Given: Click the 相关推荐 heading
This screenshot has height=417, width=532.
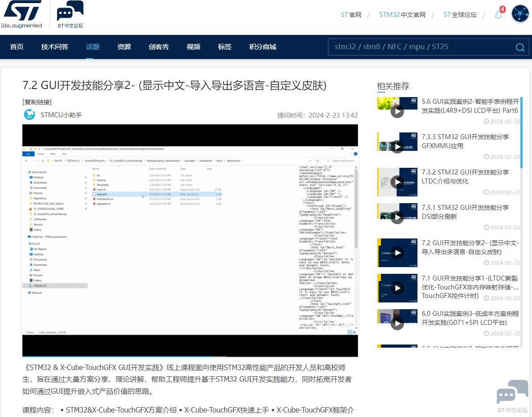Looking at the screenshot, I should coord(393,86).
